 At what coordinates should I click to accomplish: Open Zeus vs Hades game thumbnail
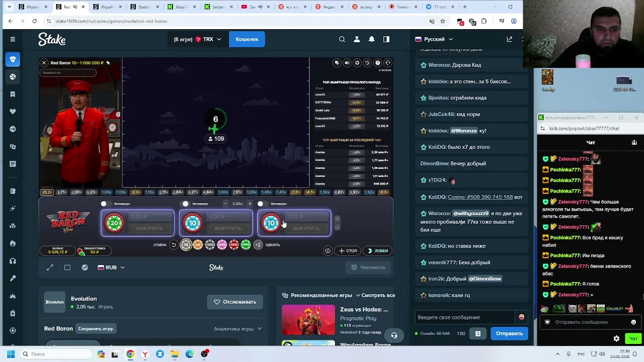(x=308, y=320)
